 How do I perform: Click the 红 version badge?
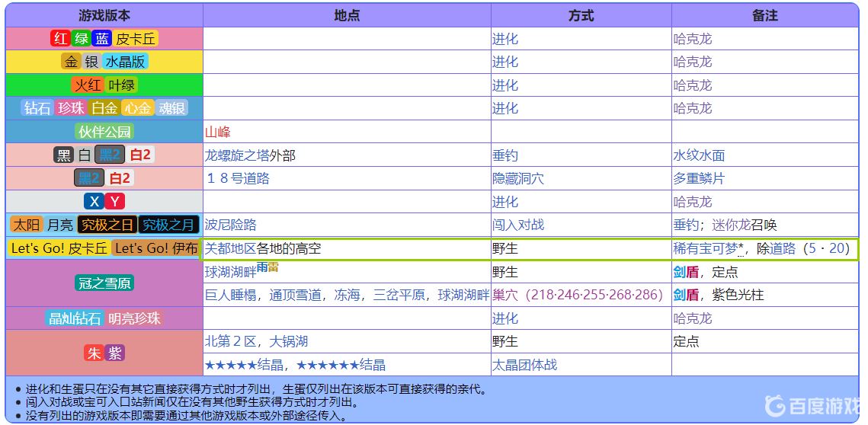[59, 39]
